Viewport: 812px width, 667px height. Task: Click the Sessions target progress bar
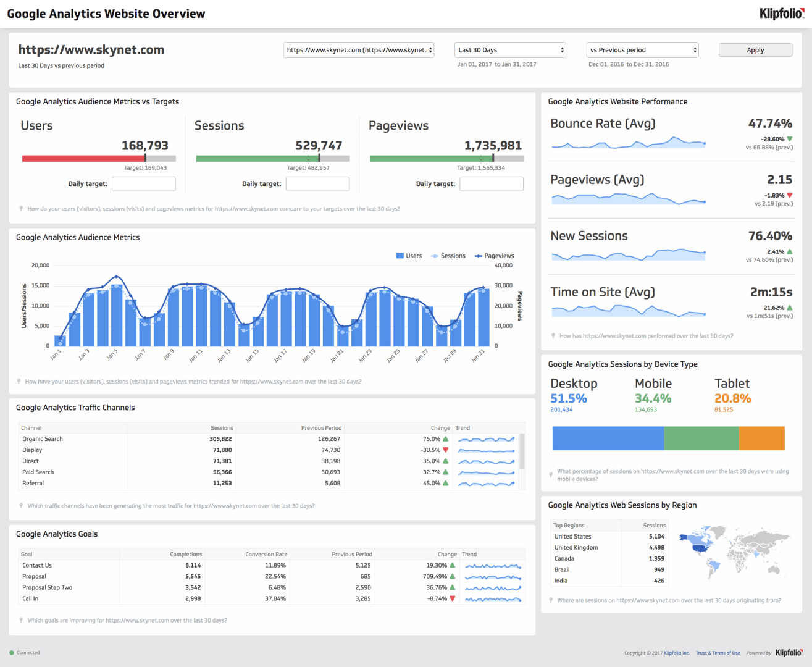pyautogui.click(x=272, y=158)
